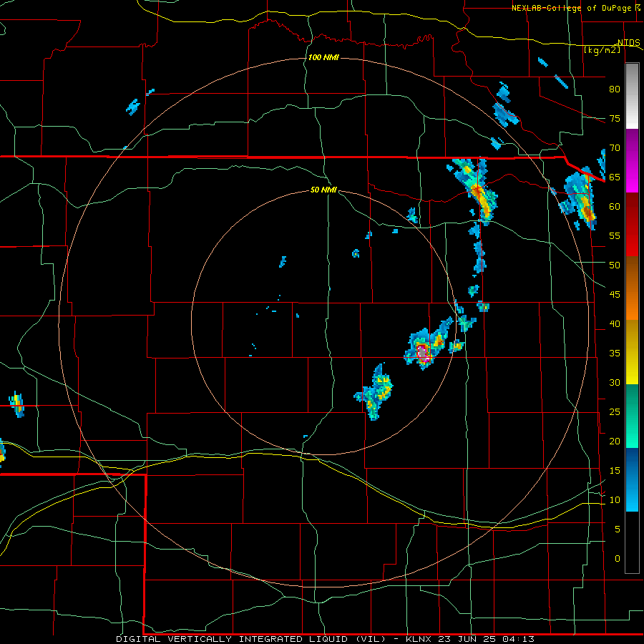
Task: Click the "50" value on the VIL scale
Action: [615, 265]
